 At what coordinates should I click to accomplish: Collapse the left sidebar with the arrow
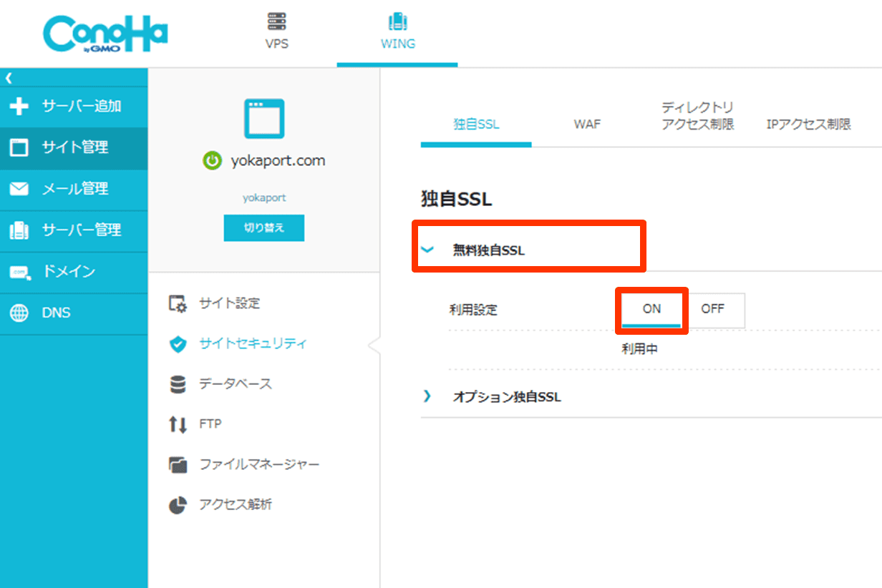coord(9,78)
